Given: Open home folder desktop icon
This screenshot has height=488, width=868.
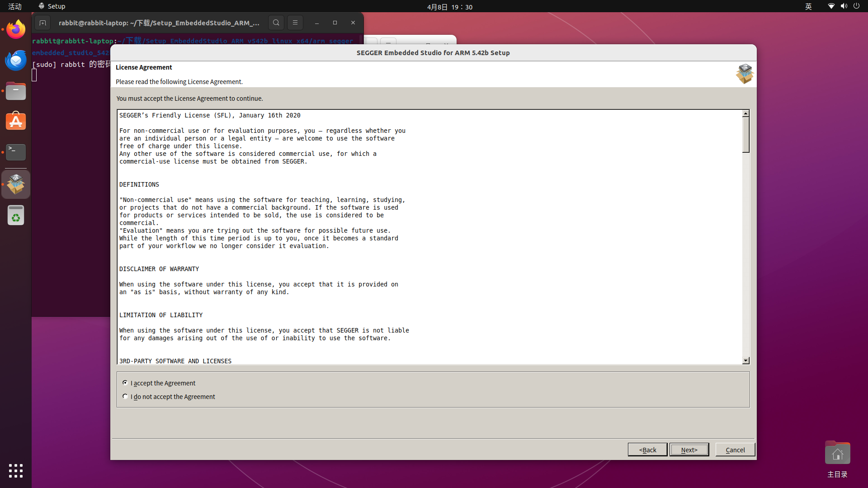Looking at the screenshot, I should [x=837, y=454].
